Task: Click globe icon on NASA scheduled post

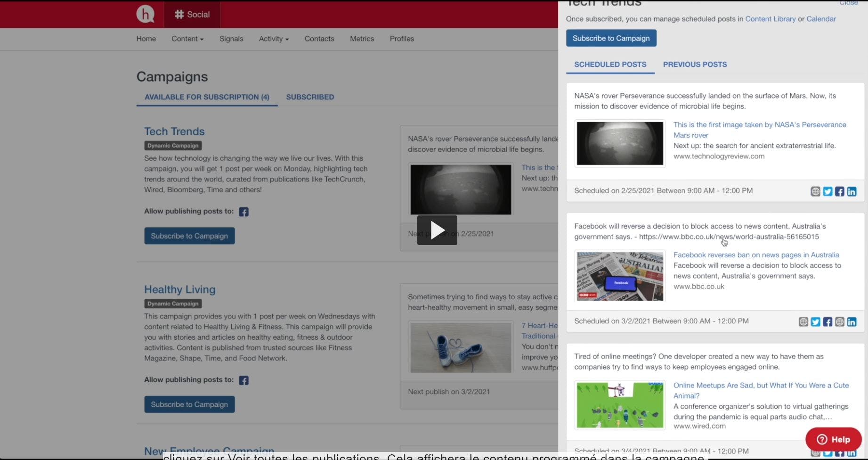Action: 815,191
